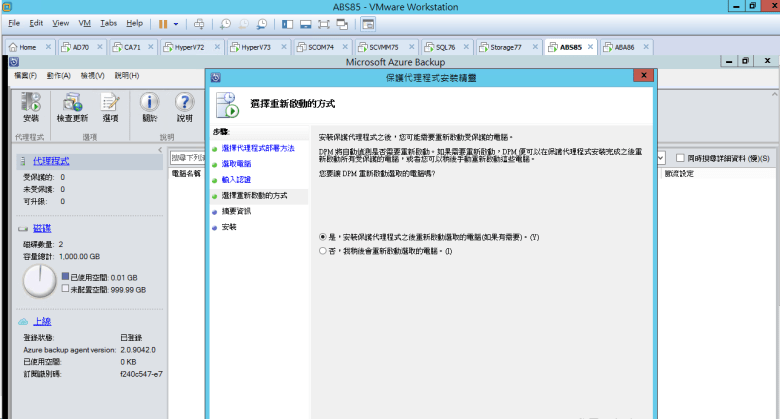Open the 磁碟 (Disks) link

(41, 228)
